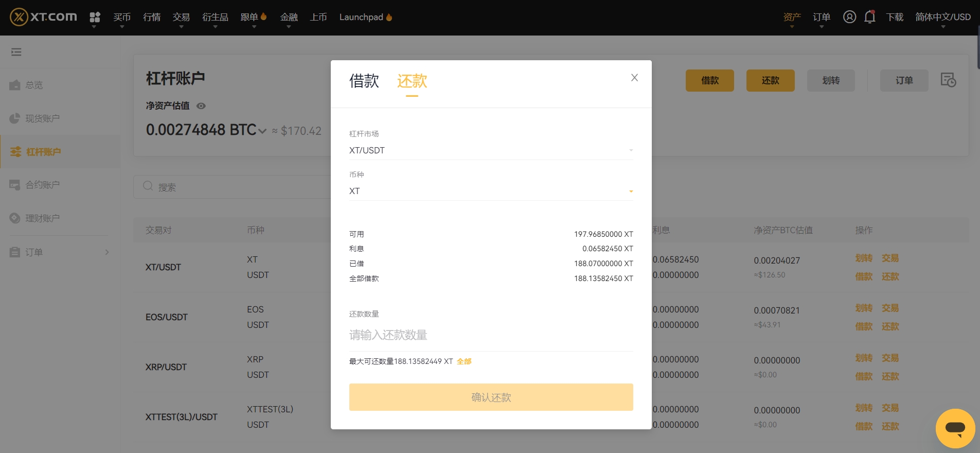Viewport: 980px width, 453px height.
Task: Click the 确认还款 confirm button
Action: pos(491,397)
